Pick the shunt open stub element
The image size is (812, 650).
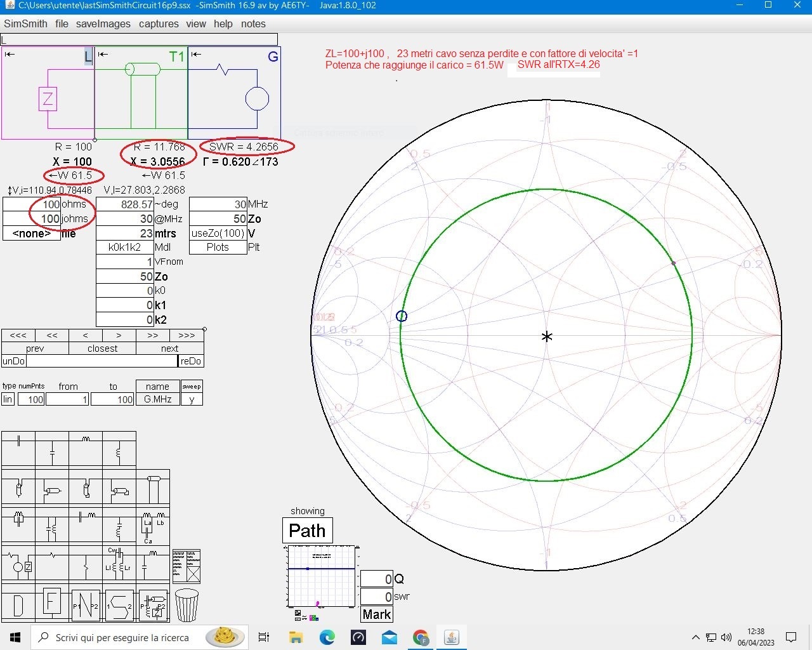point(52,487)
